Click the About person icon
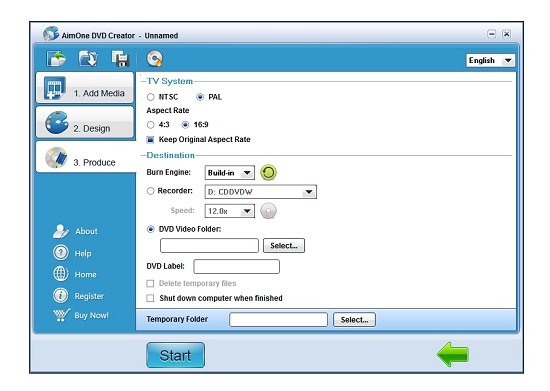The height and width of the screenshot is (391, 550). [61, 231]
